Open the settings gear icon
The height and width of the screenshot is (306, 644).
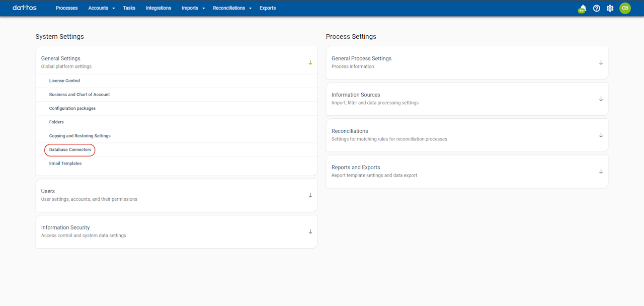[610, 8]
